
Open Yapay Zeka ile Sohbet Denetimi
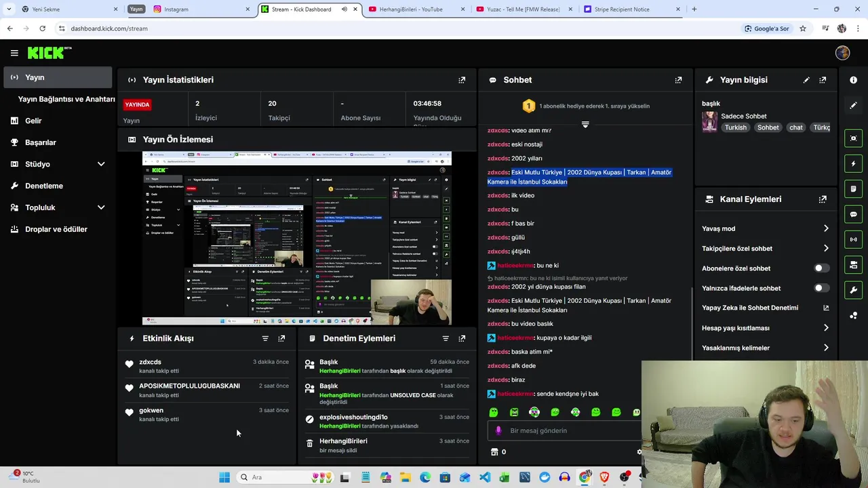(765, 308)
